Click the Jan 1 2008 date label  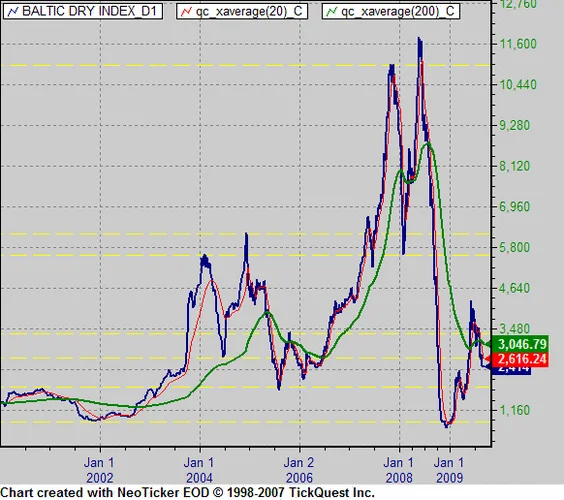coord(399,470)
